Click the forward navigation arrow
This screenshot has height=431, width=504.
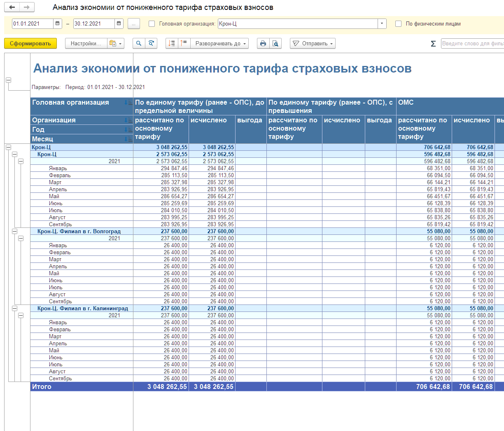(x=27, y=7)
